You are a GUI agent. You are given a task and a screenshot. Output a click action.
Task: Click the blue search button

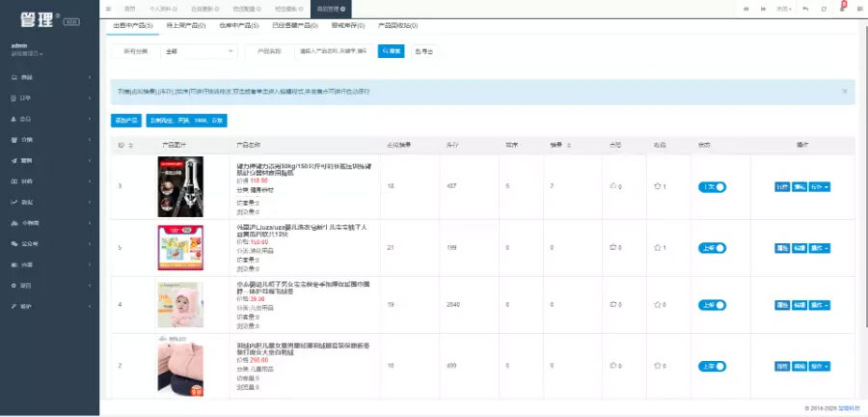pos(391,50)
